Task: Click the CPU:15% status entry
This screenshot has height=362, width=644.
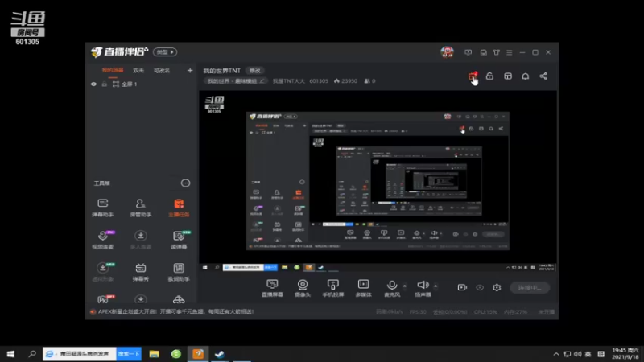Action: point(485,312)
